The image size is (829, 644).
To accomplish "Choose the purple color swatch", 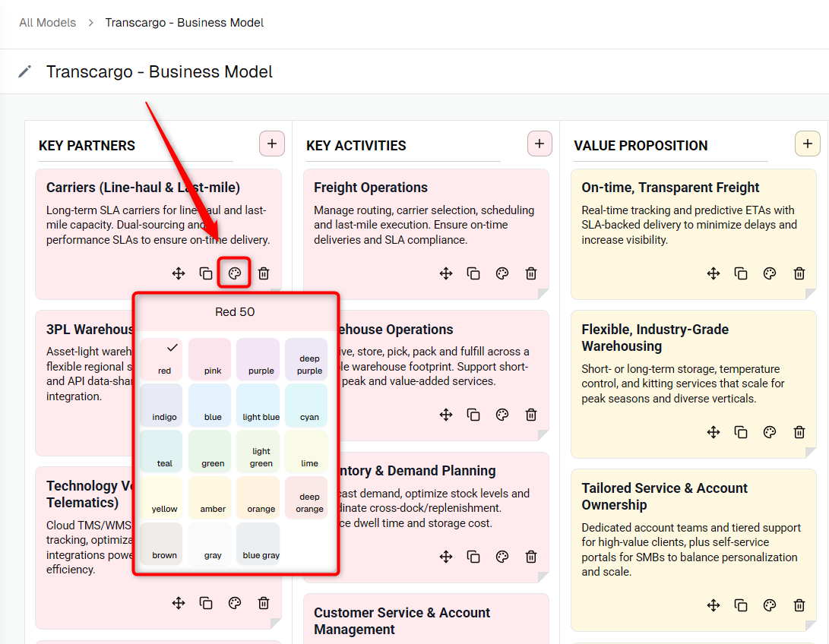I will pyautogui.click(x=258, y=358).
